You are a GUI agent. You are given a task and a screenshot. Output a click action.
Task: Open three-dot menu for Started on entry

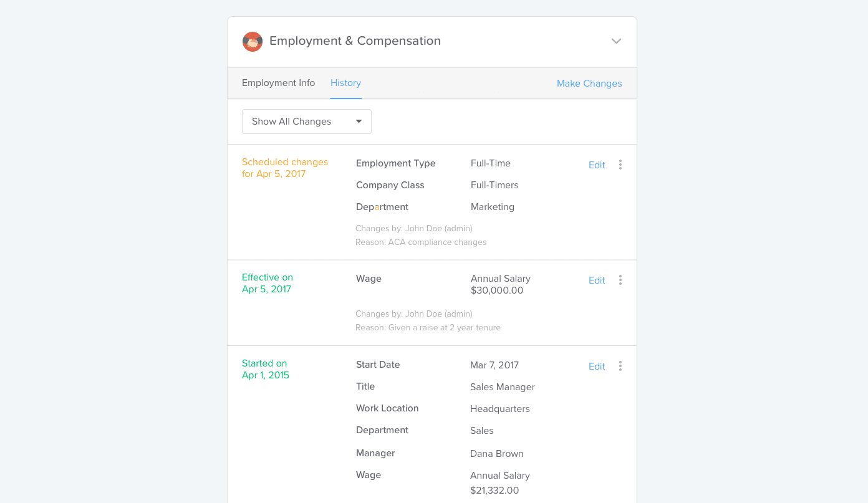coord(620,366)
